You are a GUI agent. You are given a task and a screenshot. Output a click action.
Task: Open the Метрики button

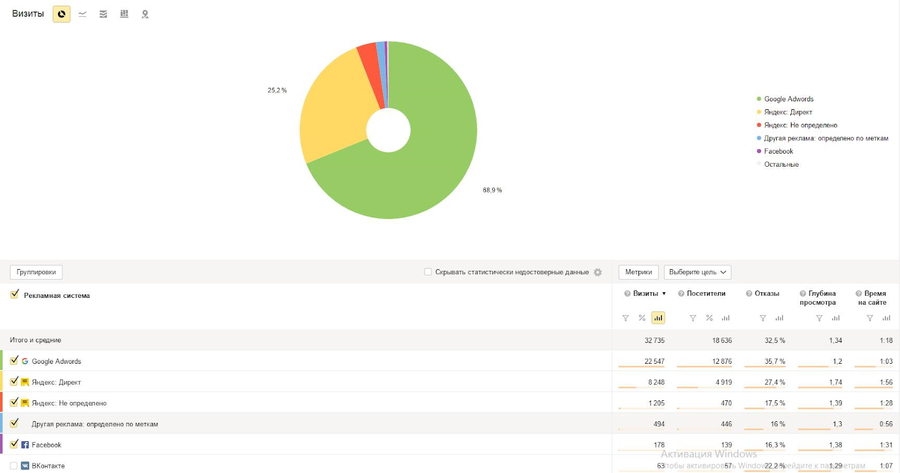[x=638, y=272]
